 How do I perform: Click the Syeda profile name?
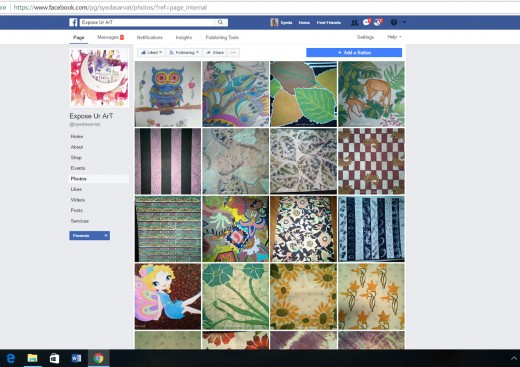point(286,23)
